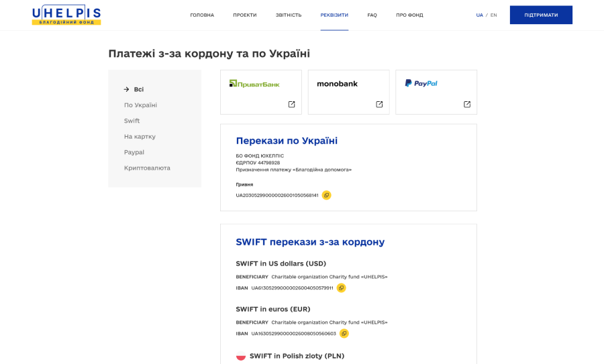Select the Реквізити menu item
604x364 pixels.
point(334,15)
